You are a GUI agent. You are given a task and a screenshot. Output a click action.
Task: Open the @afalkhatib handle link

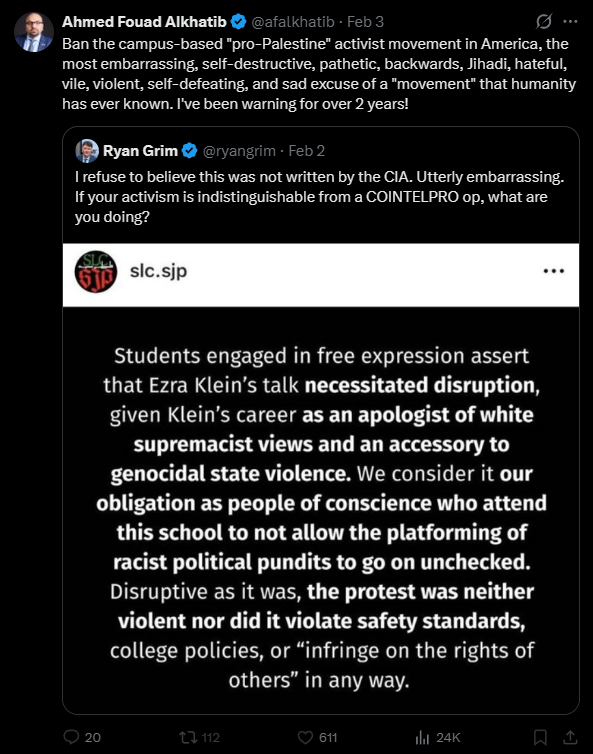(292, 22)
